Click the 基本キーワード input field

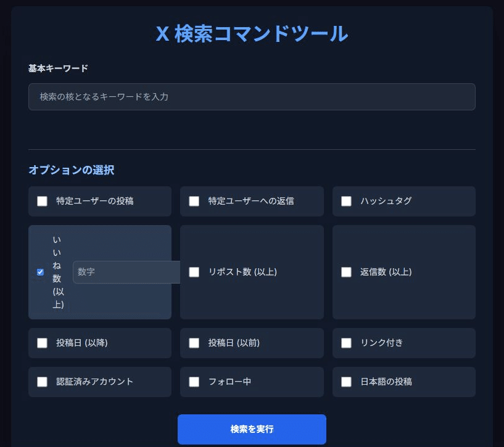pos(252,96)
